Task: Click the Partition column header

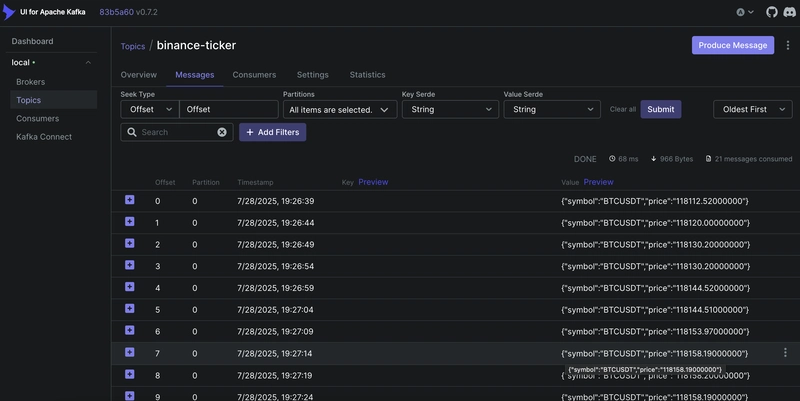Action: (x=206, y=183)
